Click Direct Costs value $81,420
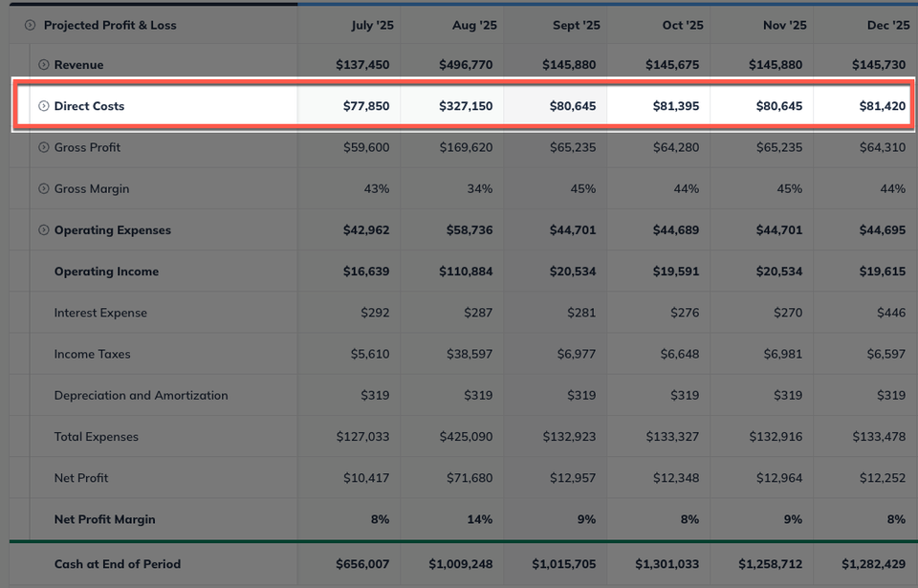The width and height of the screenshot is (918, 588). click(x=883, y=106)
